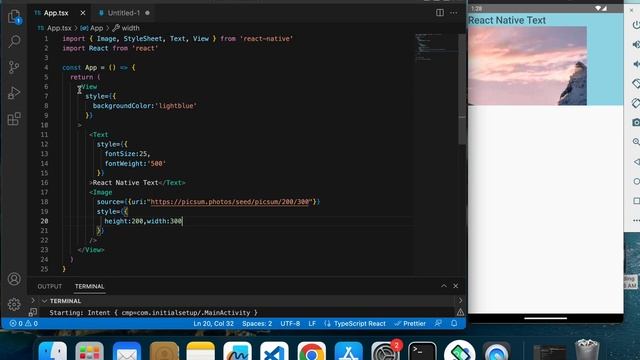Click the 'React Native Text' heading in the emulator
640x360 pixels.
[x=507, y=20]
